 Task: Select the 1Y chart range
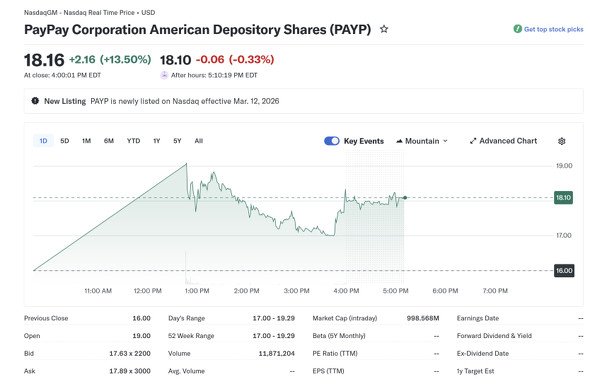(x=157, y=141)
